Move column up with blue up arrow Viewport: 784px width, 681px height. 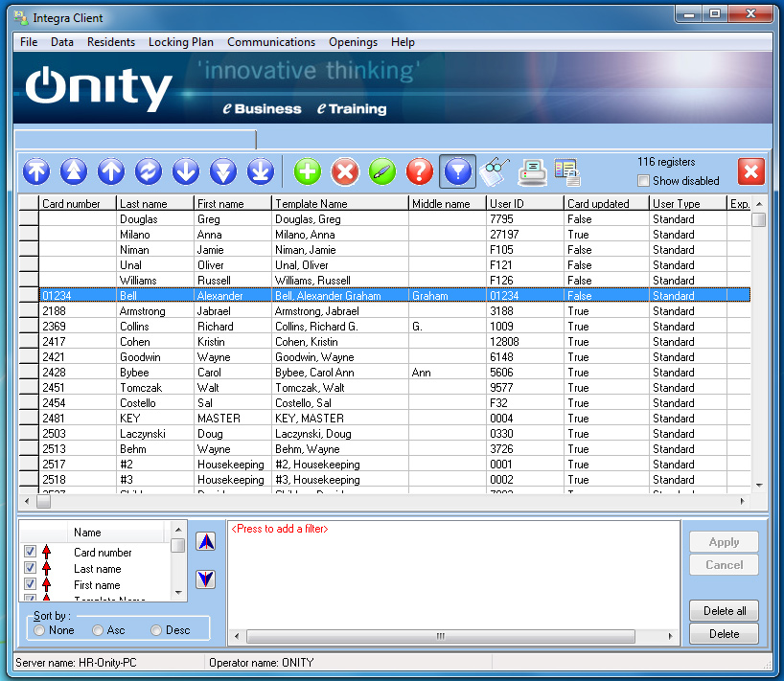(x=206, y=541)
